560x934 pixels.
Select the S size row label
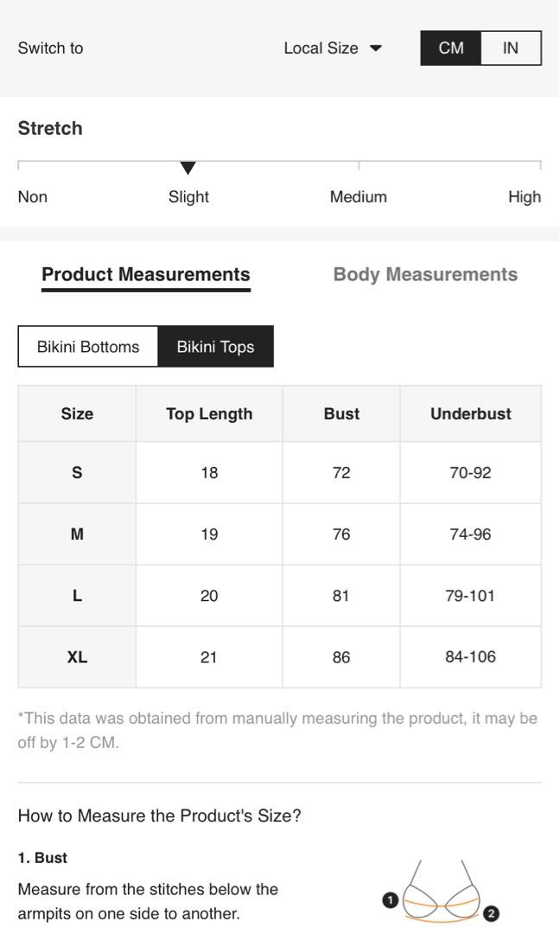pos(77,473)
